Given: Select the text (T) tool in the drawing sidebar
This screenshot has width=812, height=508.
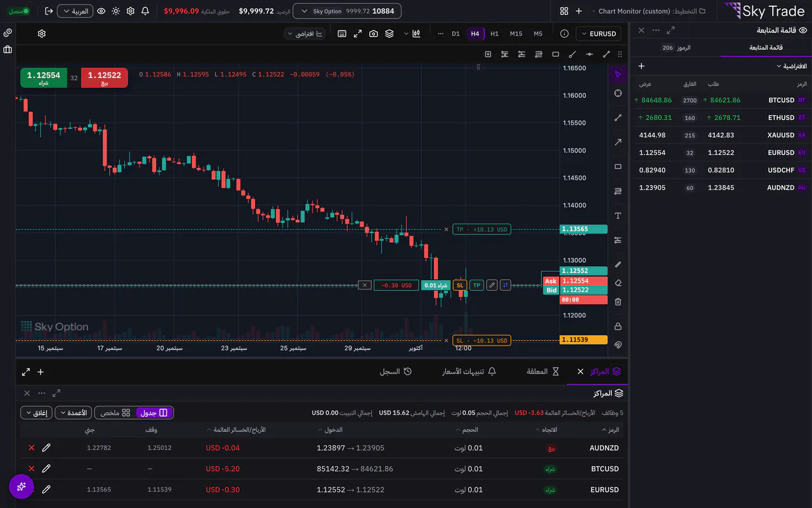Looking at the screenshot, I should point(618,216).
